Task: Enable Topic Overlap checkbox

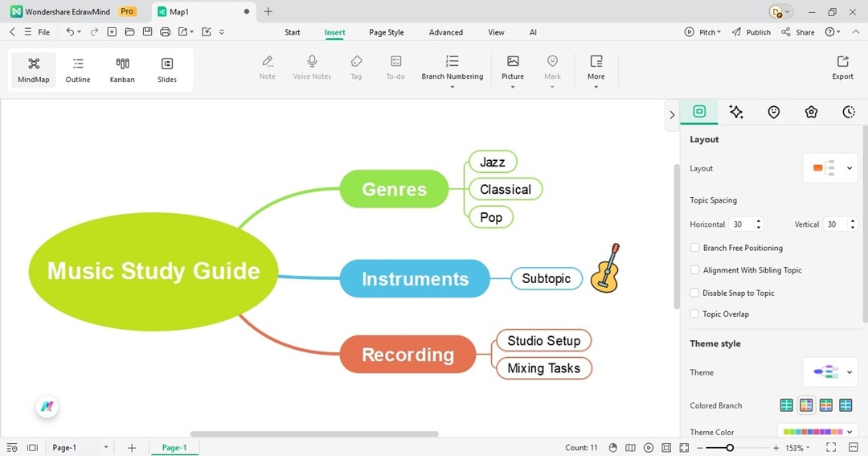Action: [x=694, y=314]
